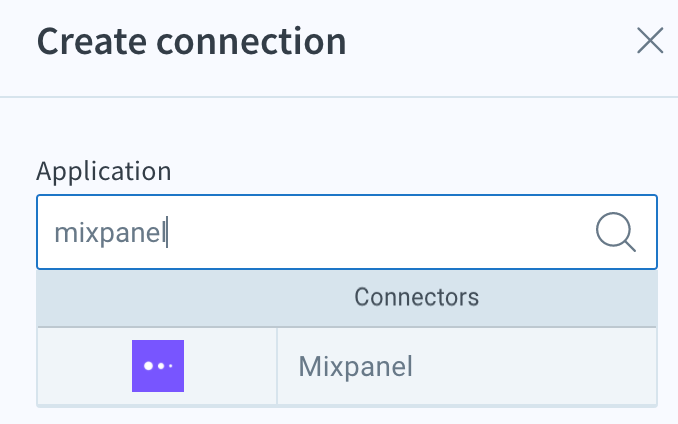The height and width of the screenshot is (424, 678).
Task: Click the magnifying glass search icon
Action: 616,232
